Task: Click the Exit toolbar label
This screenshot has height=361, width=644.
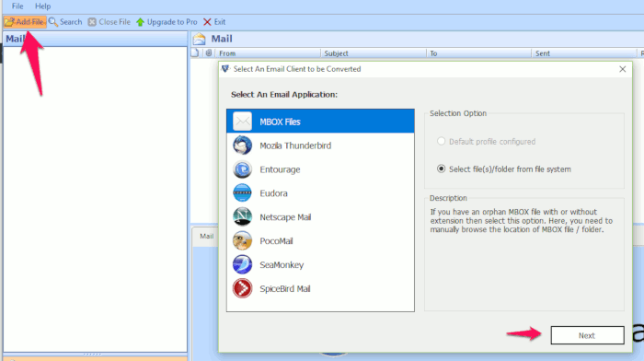Action: [x=220, y=22]
